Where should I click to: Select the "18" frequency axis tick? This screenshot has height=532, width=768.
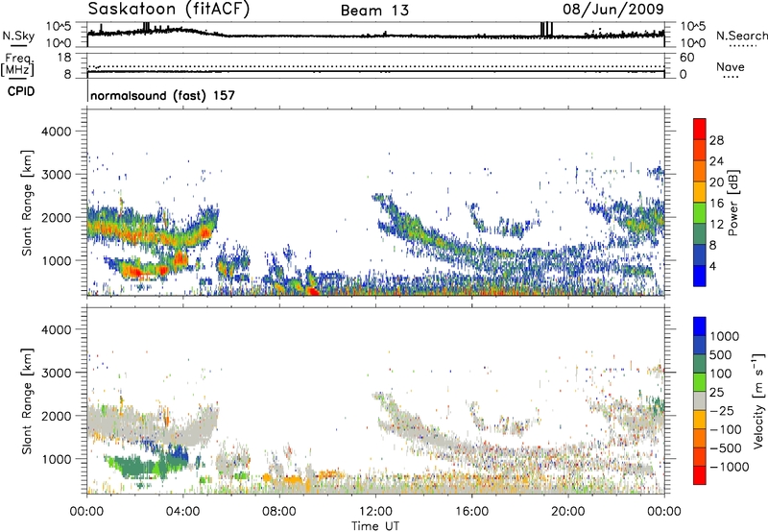pyautogui.click(x=63, y=58)
